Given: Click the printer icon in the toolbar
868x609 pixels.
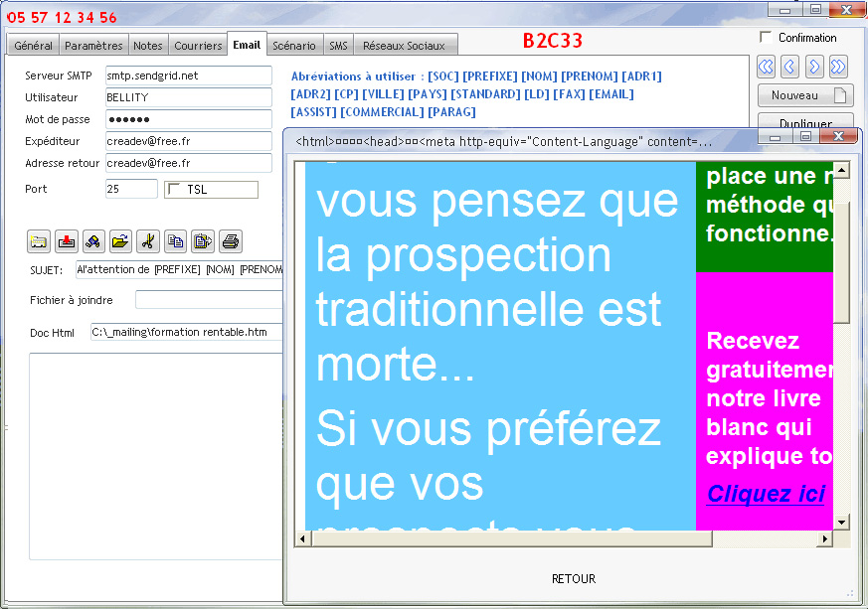Looking at the screenshot, I should [231, 240].
